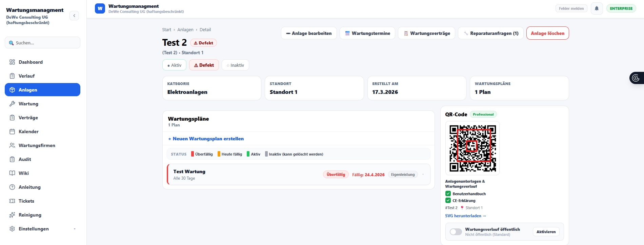Open Reparaturanfragen (1)
This screenshot has width=644, height=245.
(x=491, y=33)
